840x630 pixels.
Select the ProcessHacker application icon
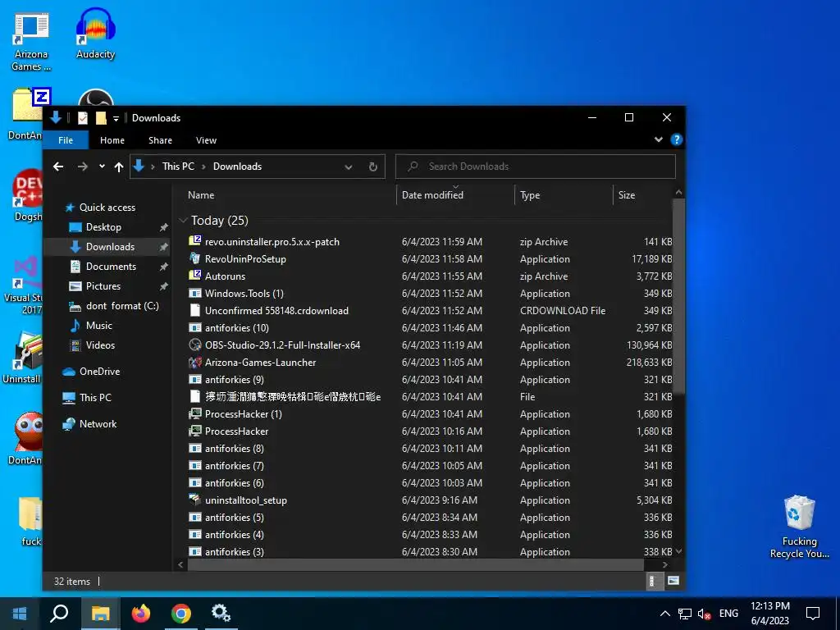click(195, 431)
